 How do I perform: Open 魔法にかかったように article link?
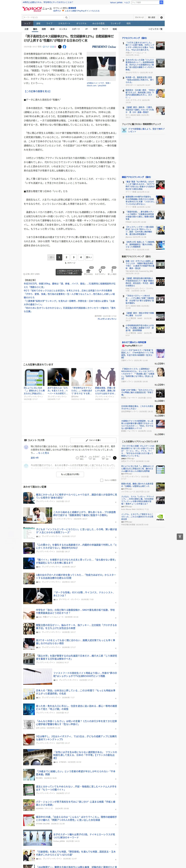point(77,496)
